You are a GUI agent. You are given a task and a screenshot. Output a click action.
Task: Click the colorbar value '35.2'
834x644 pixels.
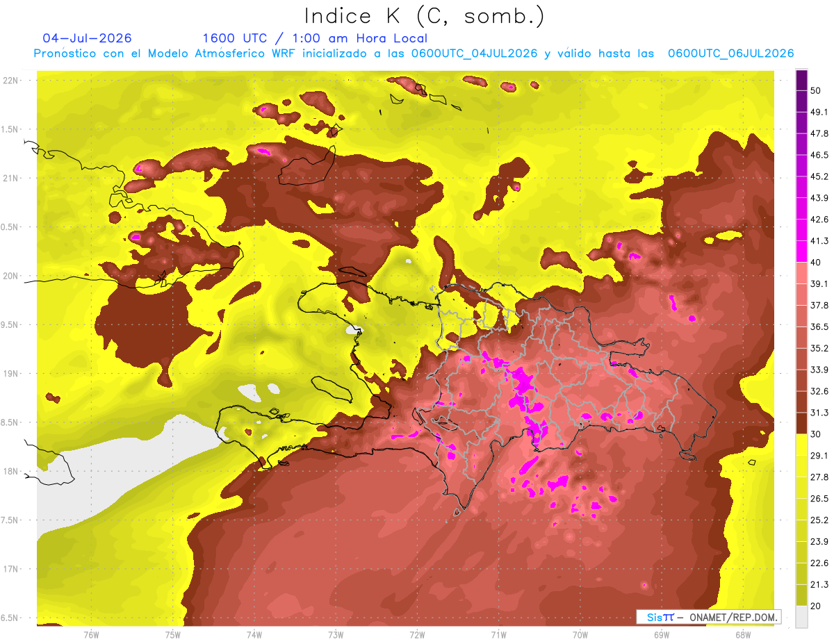coord(819,348)
